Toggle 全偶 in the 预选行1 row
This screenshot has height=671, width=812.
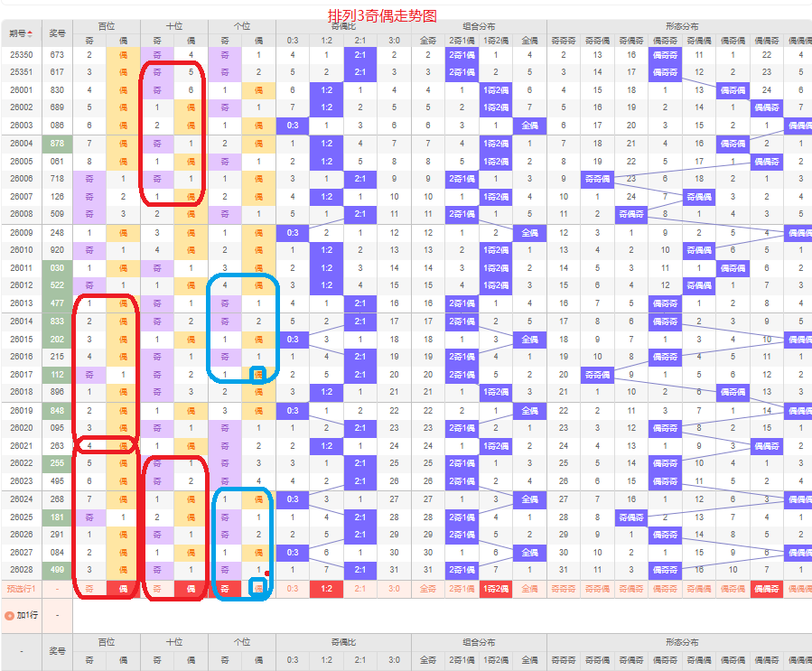(x=530, y=589)
